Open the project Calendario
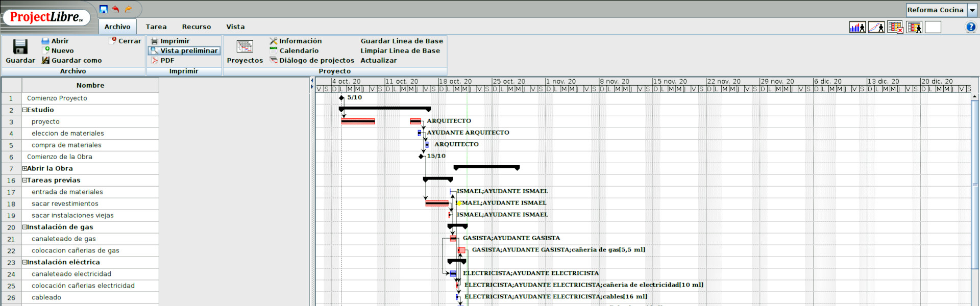This screenshot has width=980, height=306. (294, 50)
